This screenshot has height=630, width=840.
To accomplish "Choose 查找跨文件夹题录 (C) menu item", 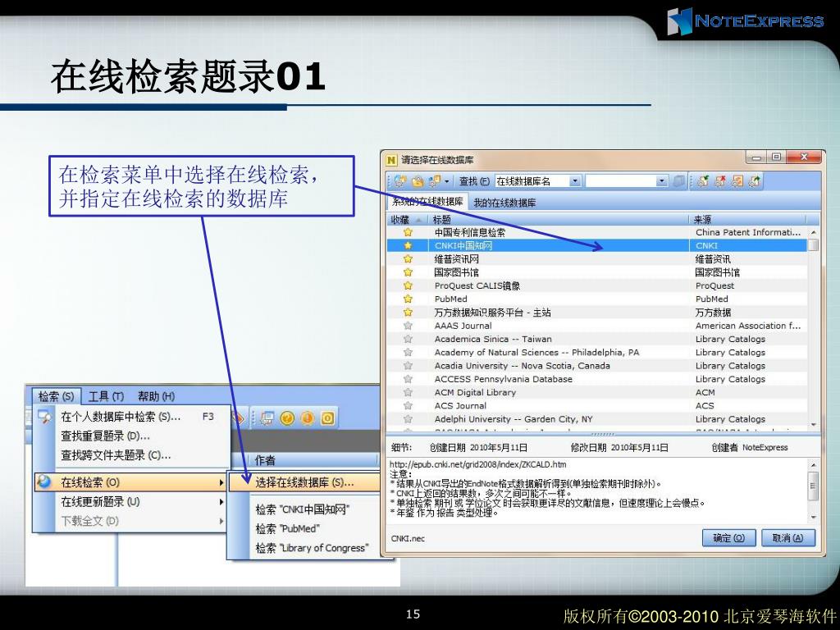I will click(x=132, y=455).
